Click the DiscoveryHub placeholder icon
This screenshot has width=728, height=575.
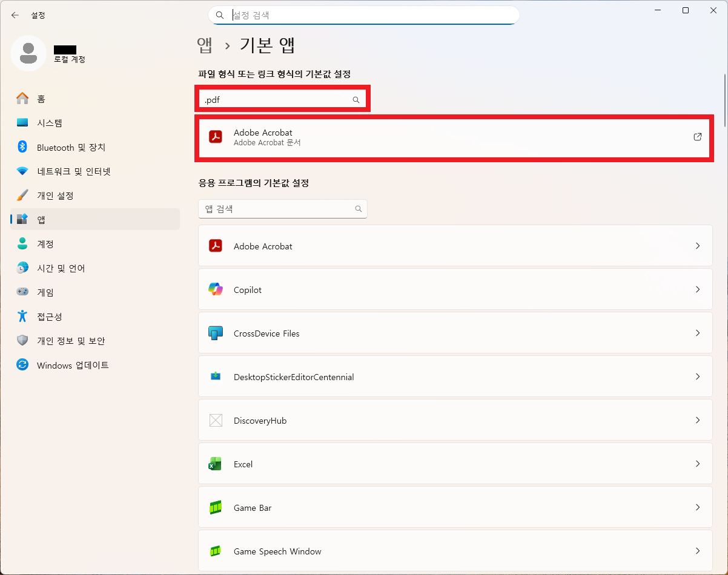pyautogui.click(x=216, y=420)
